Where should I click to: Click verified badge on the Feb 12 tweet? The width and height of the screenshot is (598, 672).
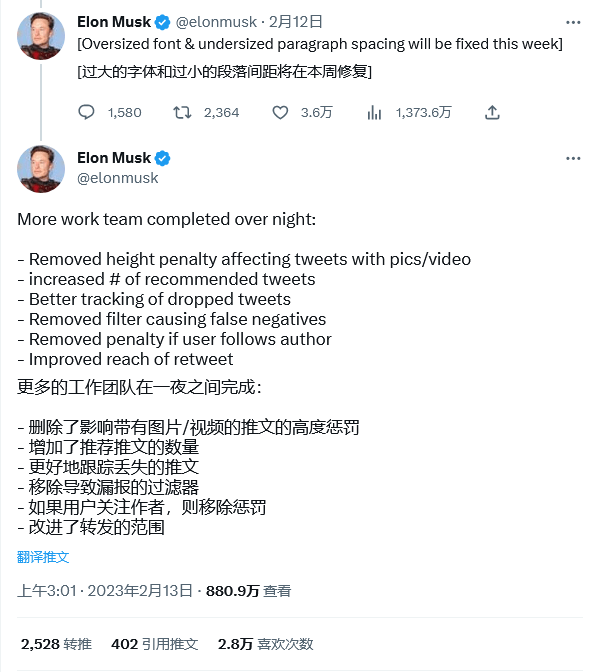(162, 22)
